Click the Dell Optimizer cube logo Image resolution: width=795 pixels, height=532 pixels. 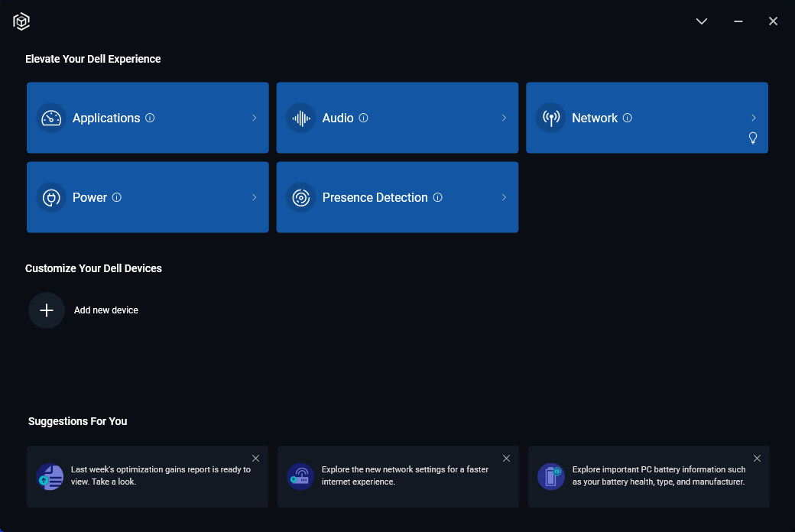(21, 21)
